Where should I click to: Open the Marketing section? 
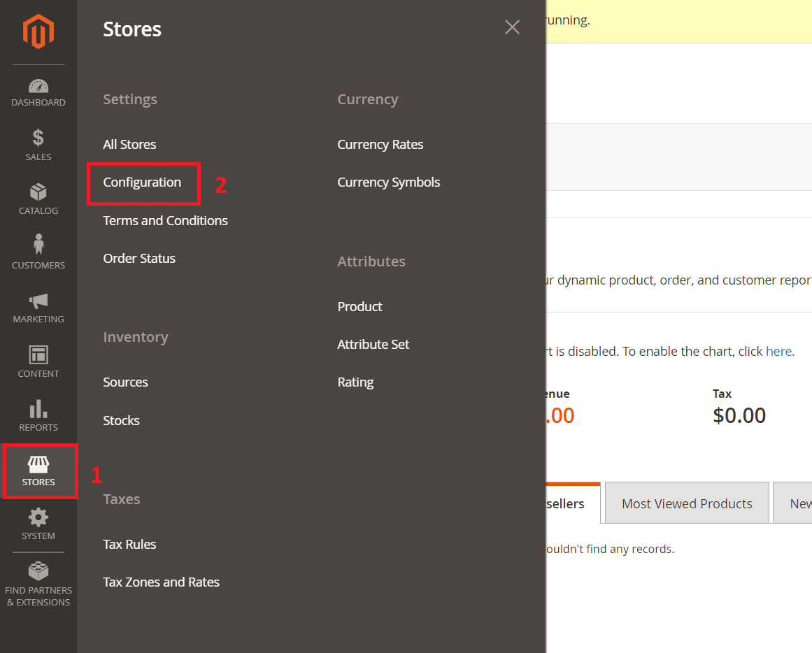click(x=38, y=308)
